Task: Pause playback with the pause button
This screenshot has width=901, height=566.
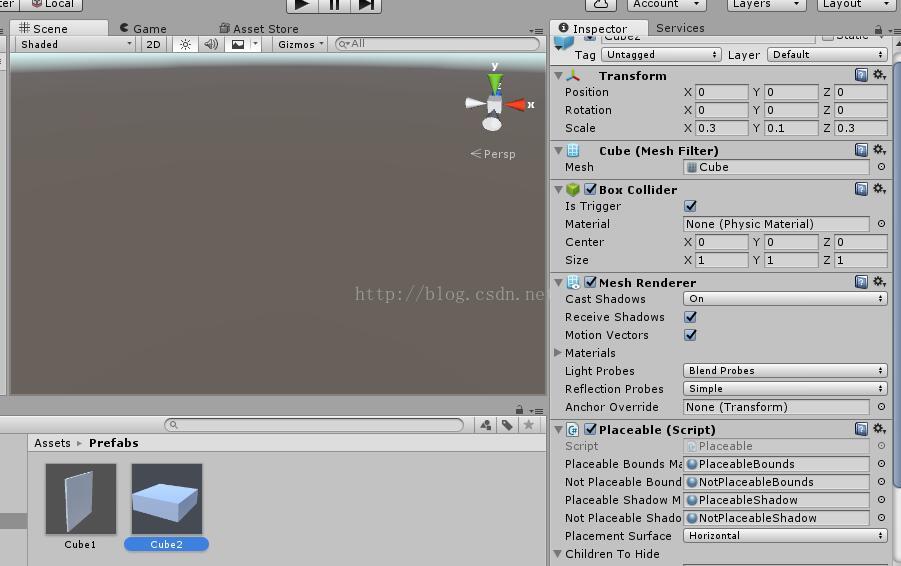Action: pyautogui.click(x=334, y=5)
